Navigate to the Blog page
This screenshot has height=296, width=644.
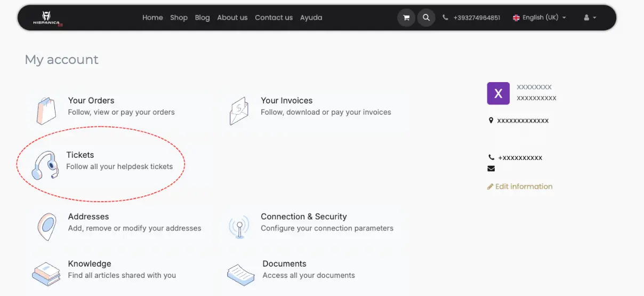click(202, 18)
